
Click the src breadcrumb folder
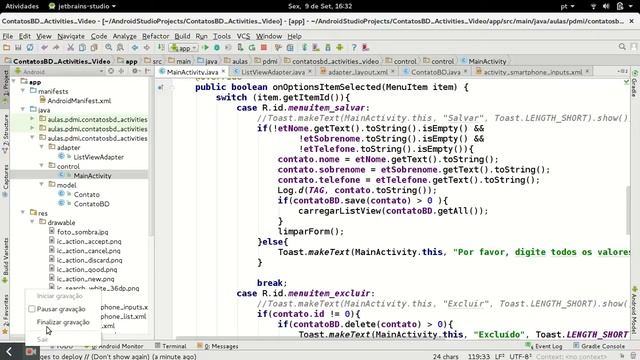(153, 61)
